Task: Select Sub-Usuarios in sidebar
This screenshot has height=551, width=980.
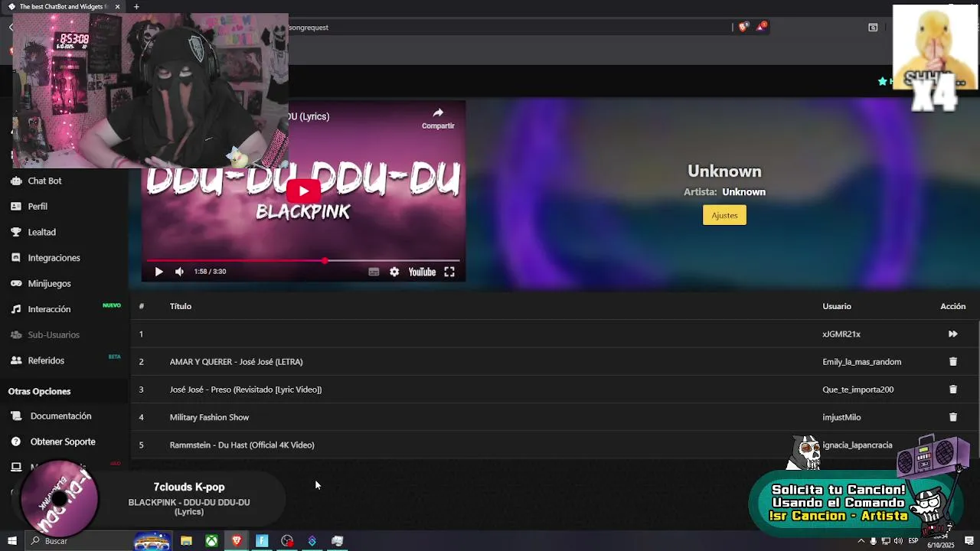Action: click(54, 334)
